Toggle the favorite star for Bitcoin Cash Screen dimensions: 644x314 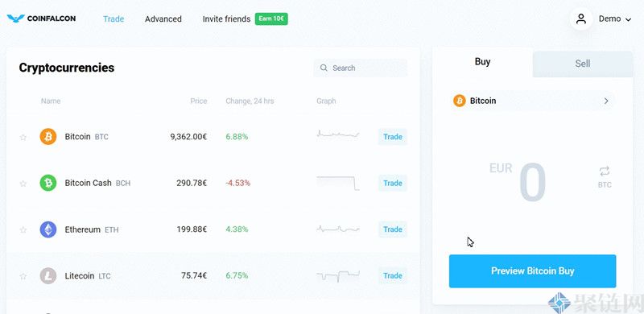23,184
